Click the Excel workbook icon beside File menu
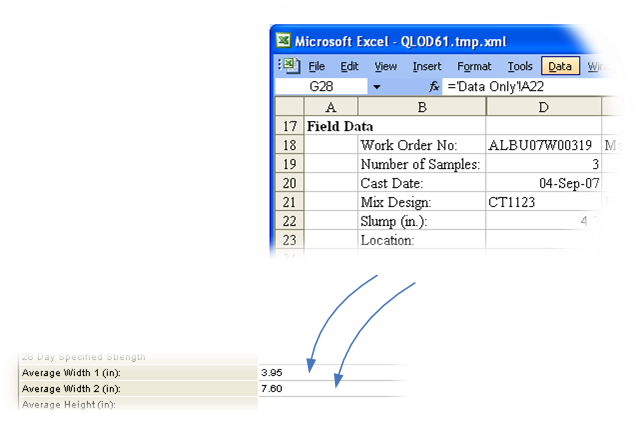The height and width of the screenshot is (425, 640). coord(289,66)
